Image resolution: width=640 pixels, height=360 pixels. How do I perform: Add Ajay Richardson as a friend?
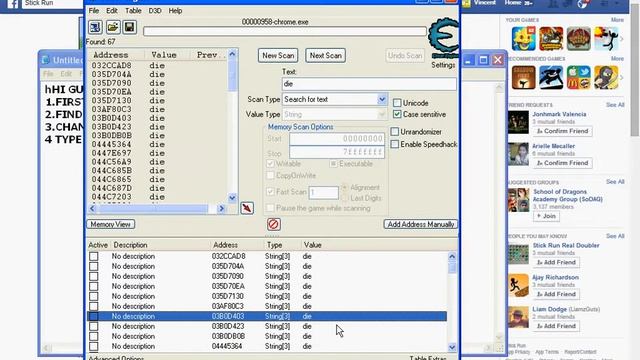[x=556, y=294]
